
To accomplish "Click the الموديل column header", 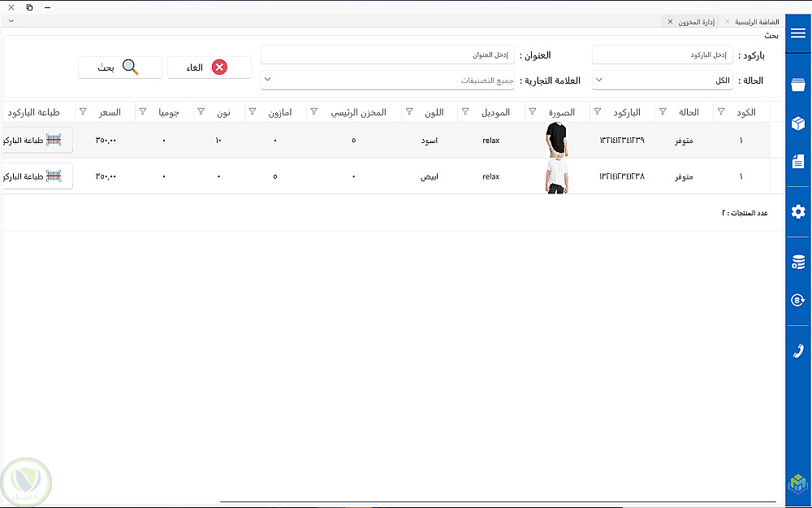I will pyautogui.click(x=495, y=112).
